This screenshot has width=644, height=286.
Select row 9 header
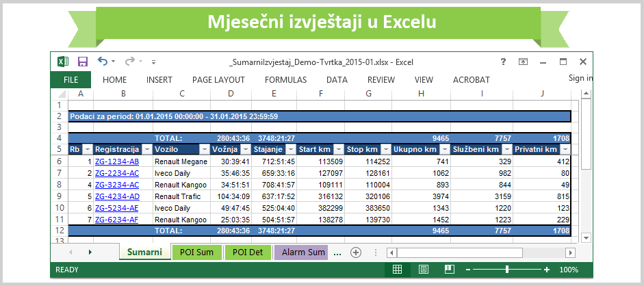[x=59, y=196]
